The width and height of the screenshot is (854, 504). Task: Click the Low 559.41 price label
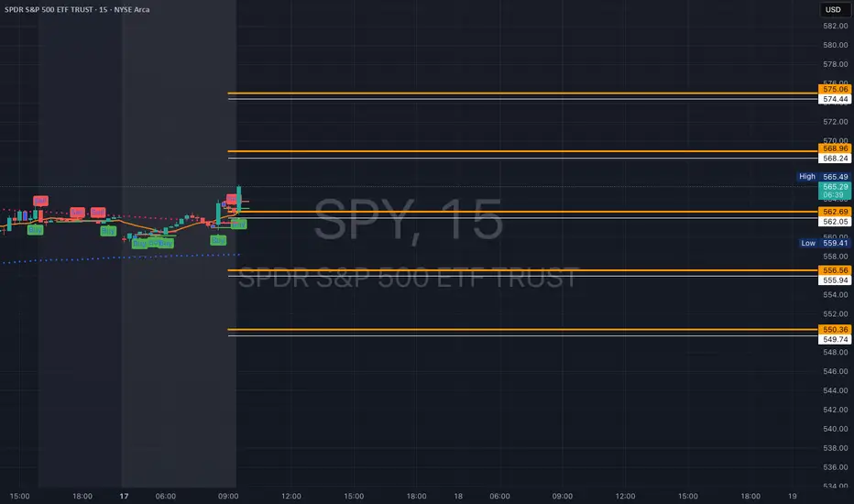[x=825, y=243]
